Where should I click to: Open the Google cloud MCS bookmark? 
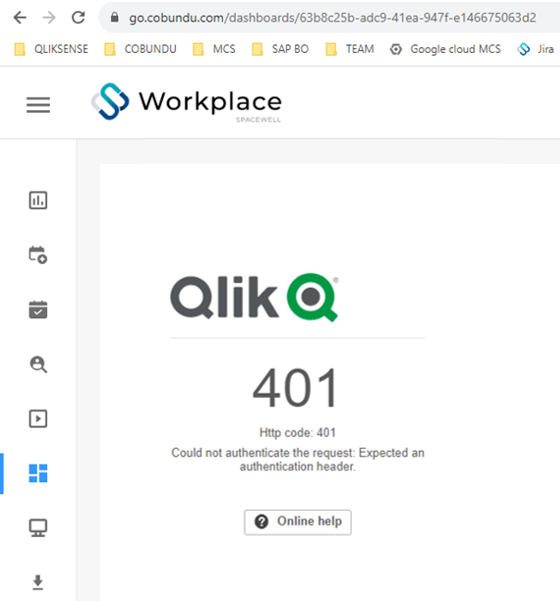[445, 49]
